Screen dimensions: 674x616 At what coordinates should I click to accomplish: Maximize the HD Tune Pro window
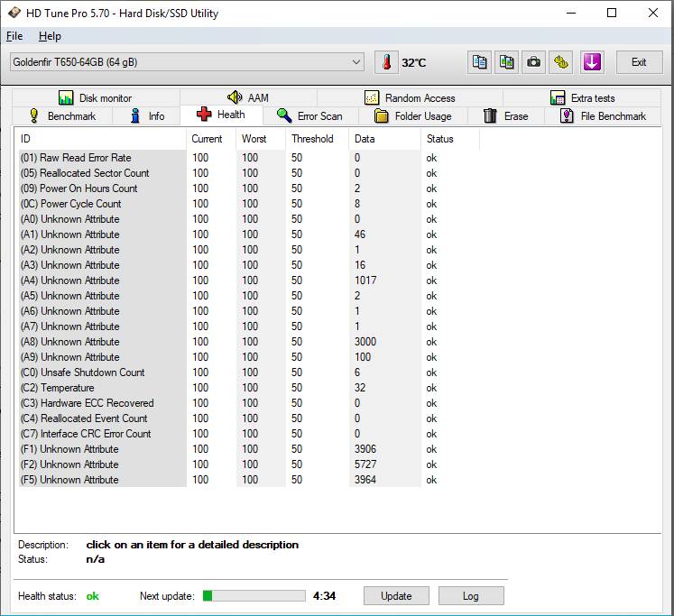click(x=612, y=13)
